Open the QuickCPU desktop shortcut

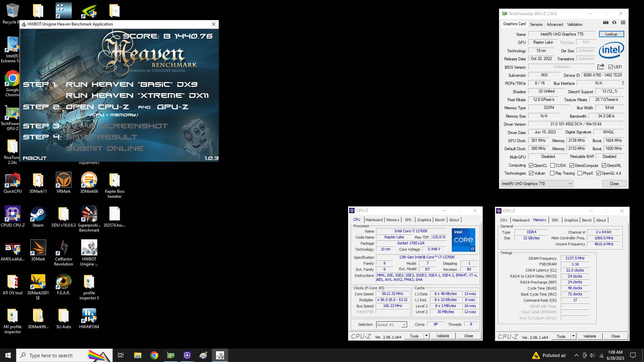click(x=13, y=183)
